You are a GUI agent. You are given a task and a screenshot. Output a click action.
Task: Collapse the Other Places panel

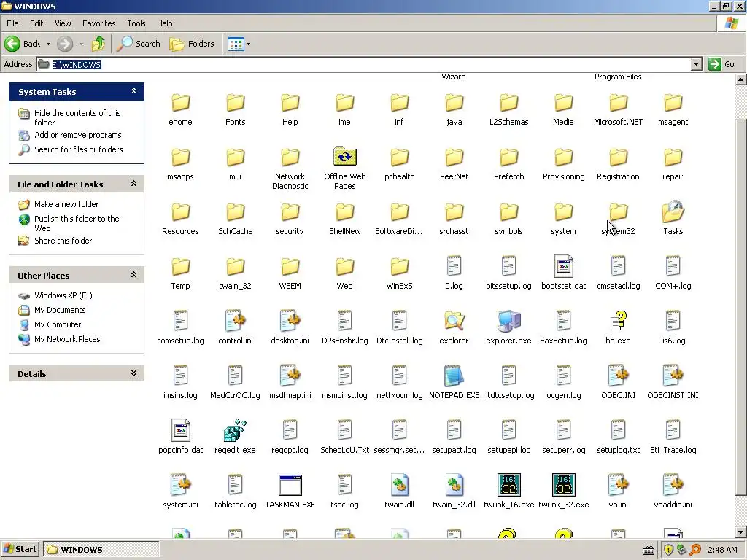[134, 275]
